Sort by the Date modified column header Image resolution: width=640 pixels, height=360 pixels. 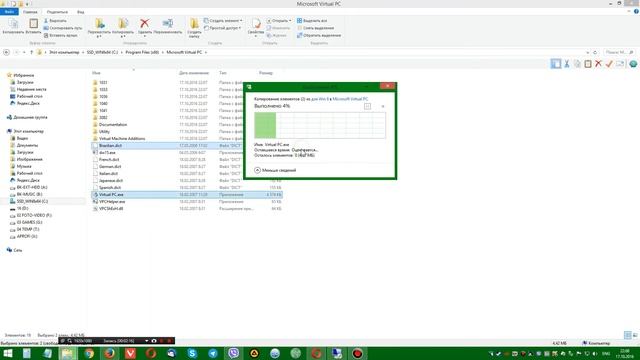click(x=194, y=73)
